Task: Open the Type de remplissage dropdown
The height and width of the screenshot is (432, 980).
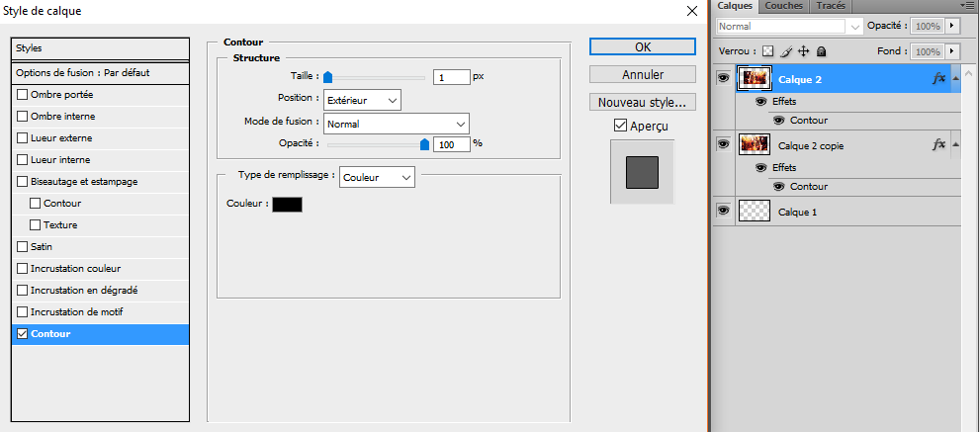Action: (x=377, y=177)
